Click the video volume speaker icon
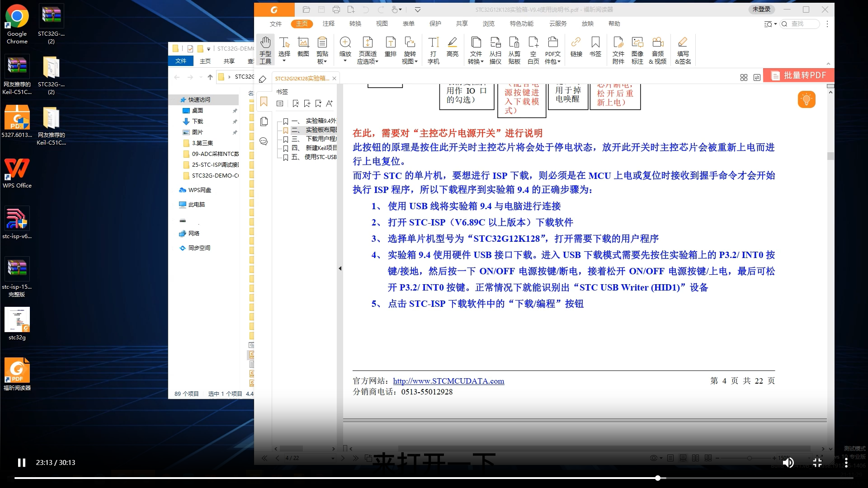Screen dimensions: 868x488 788,462
